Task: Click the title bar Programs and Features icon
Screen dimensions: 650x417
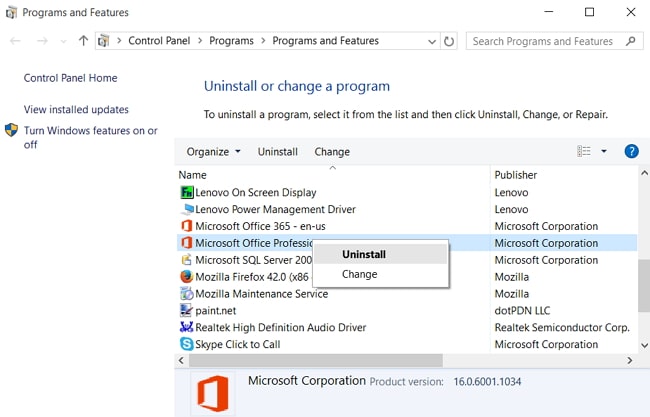Action: 11,12
